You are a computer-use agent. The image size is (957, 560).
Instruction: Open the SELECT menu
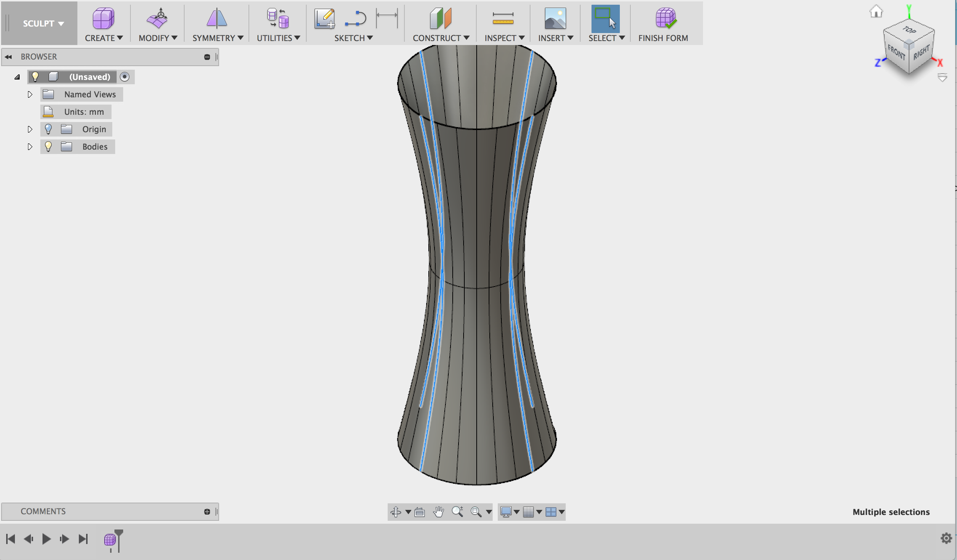pos(606,38)
